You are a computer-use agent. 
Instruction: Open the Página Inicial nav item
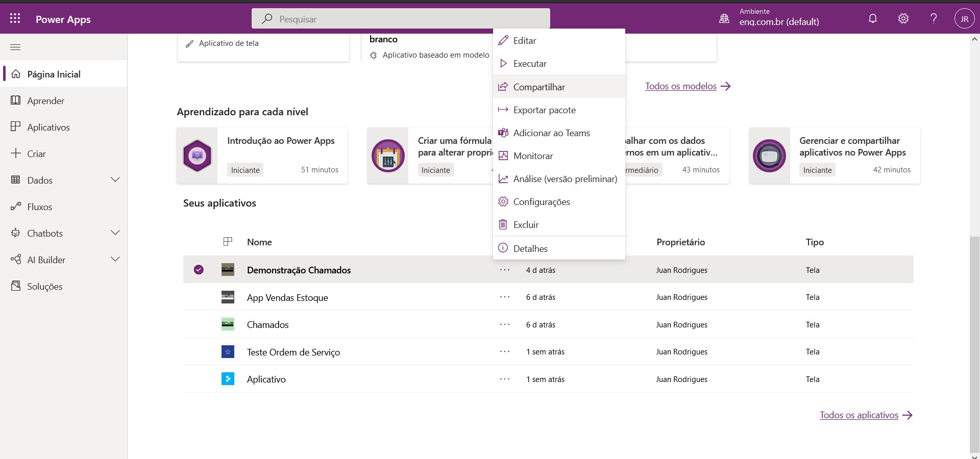tap(64, 74)
